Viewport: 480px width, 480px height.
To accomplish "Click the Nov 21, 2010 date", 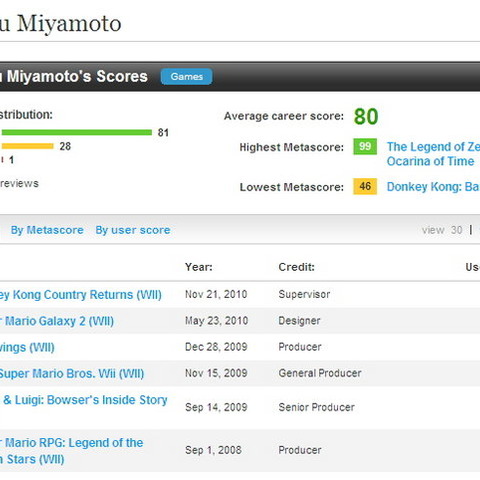I will pos(216,294).
